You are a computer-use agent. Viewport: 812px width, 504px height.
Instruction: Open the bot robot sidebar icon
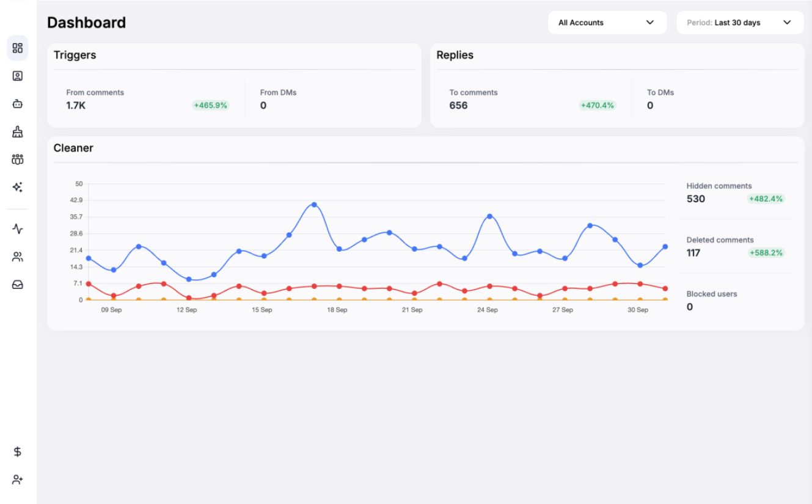[18, 104]
